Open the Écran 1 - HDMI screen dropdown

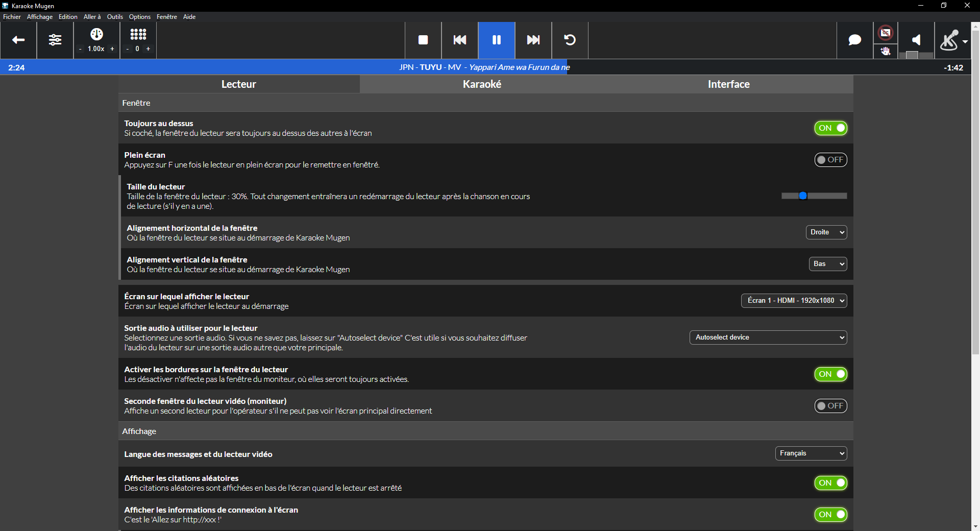[x=794, y=301]
